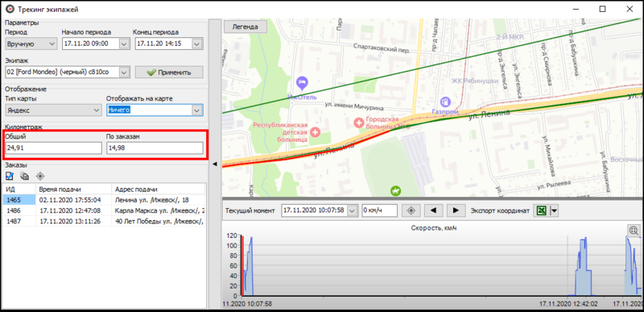Click the speed chart zoom magnifier icon
The height and width of the screenshot is (312, 644).
634,231
